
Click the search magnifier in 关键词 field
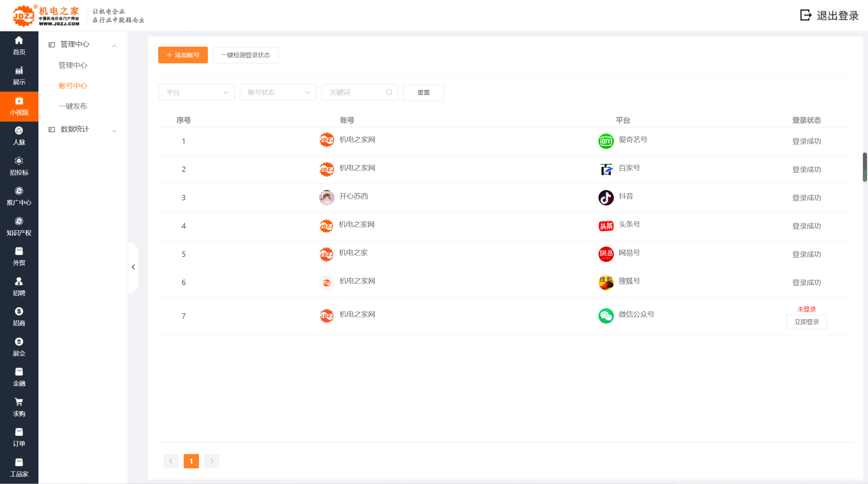point(389,92)
